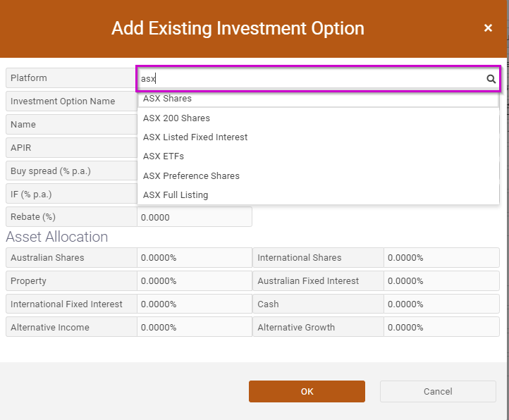The width and height of the screenshot is (509, 420).
Task: Click the Property allocation value
Action: tap(195, 281)
